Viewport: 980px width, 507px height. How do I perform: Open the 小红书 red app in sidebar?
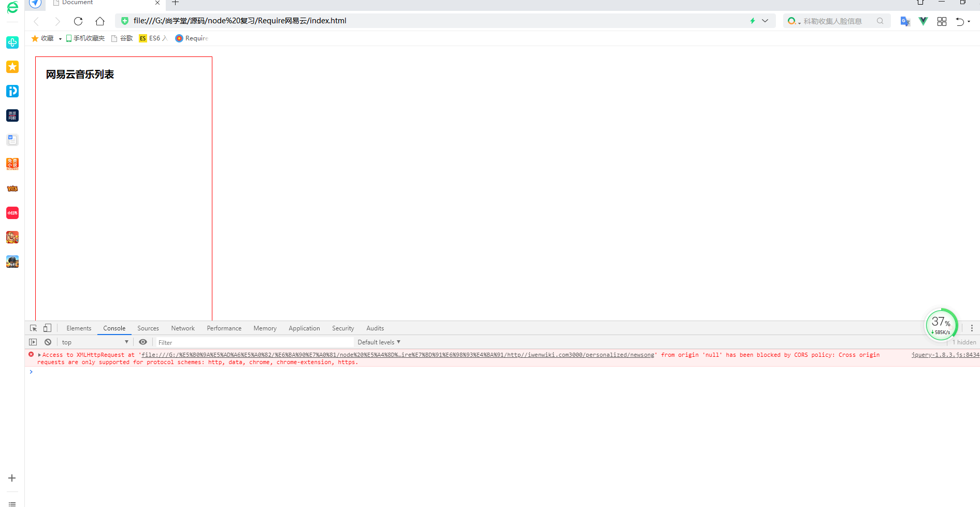(x=12, y=213)
